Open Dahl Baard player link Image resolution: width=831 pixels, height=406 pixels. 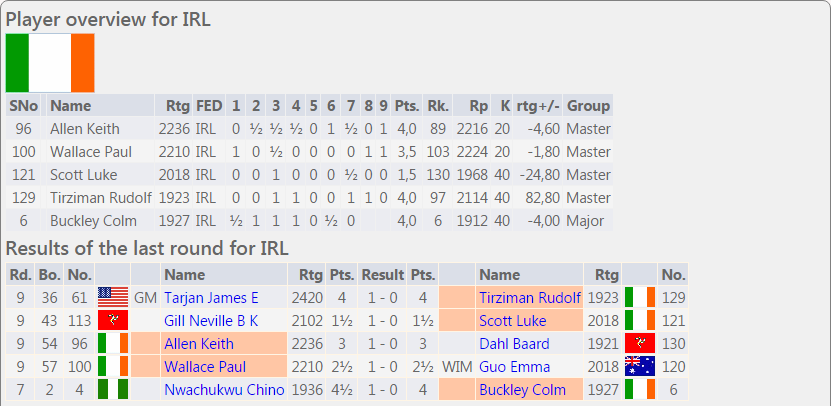(x=514, y=343)
